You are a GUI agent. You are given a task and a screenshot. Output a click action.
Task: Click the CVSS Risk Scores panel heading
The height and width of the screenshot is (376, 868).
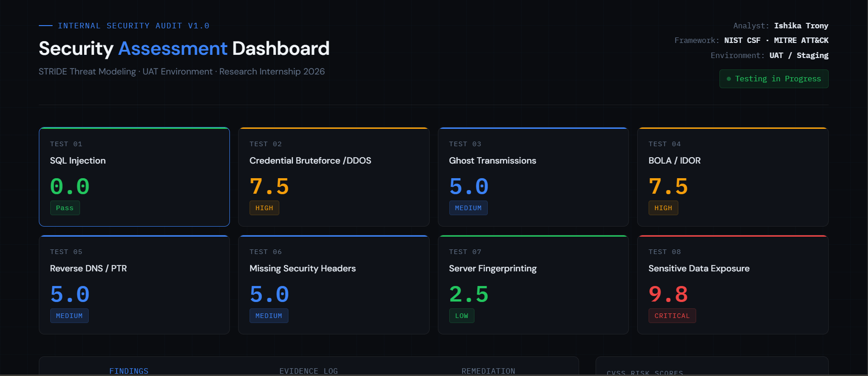point(645,372)
